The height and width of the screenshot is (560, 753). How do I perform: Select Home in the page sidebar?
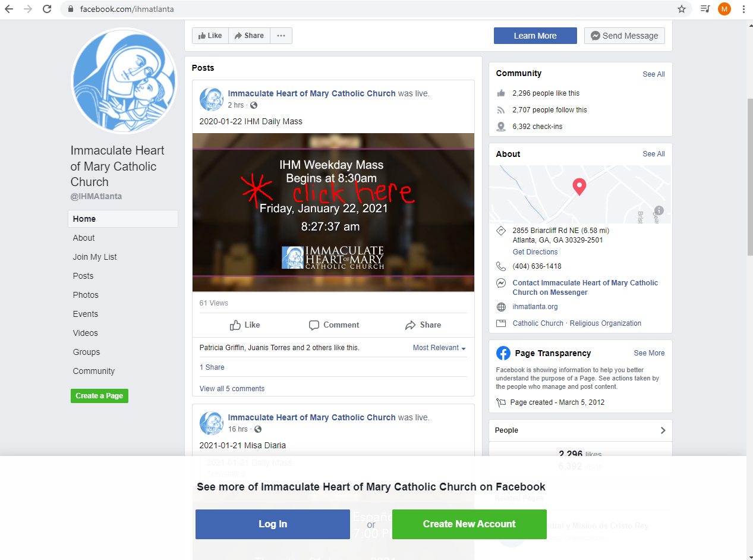pos(123,219)
